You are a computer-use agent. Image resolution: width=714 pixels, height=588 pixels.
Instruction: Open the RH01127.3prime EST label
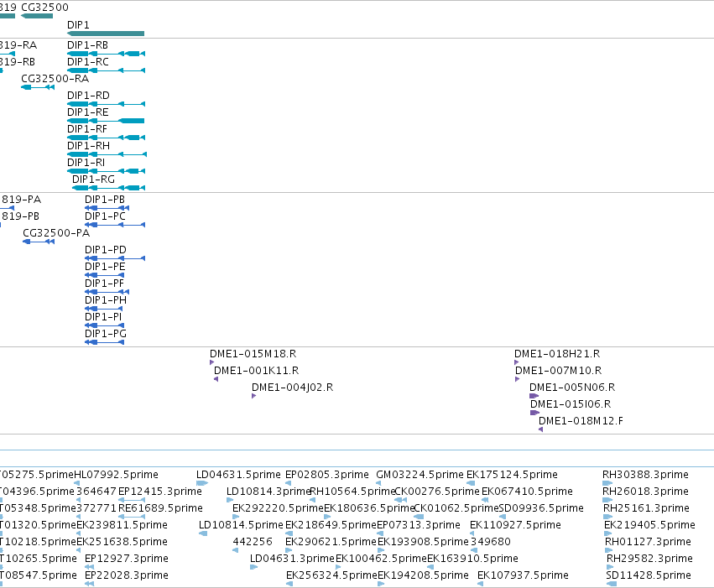(649, 543)
